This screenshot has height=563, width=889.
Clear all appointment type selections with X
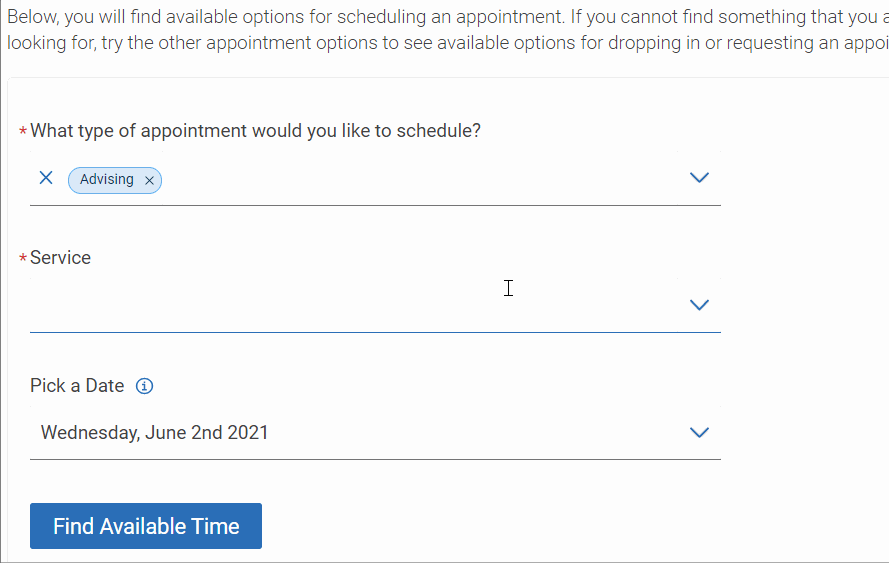pyautogui.click(x=45, y=178)
